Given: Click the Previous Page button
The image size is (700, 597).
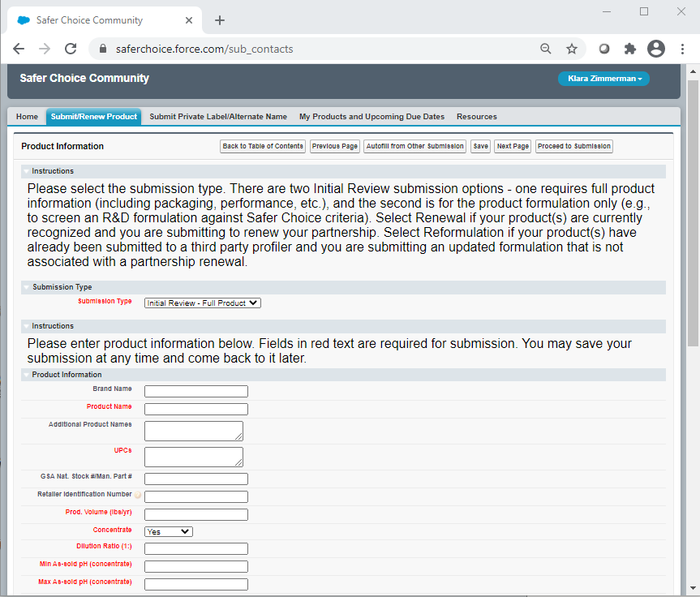Looking at the screenshot, I should pyautogui.click(x=335, y=147).
